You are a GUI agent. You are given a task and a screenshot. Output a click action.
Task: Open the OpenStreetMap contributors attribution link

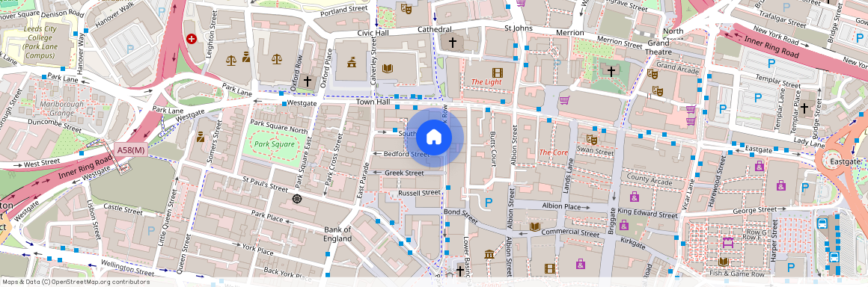(x=97, y=282)
